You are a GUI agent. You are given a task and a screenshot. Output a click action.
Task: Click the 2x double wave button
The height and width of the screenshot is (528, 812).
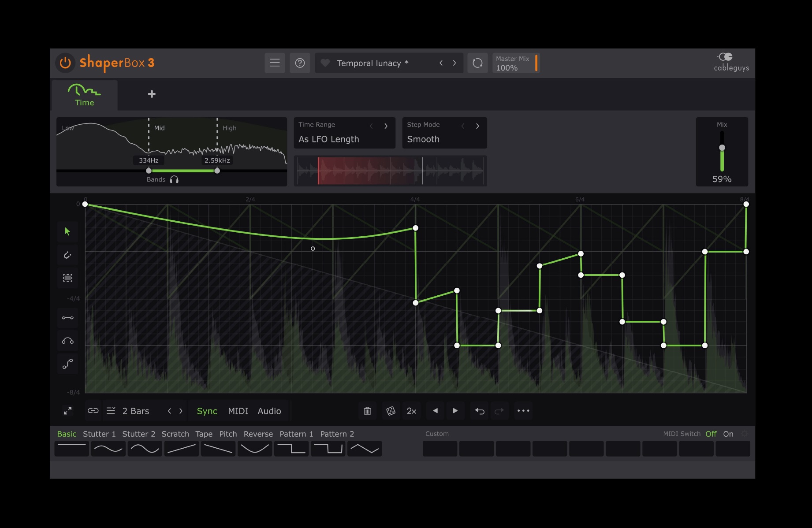point(412,411)
